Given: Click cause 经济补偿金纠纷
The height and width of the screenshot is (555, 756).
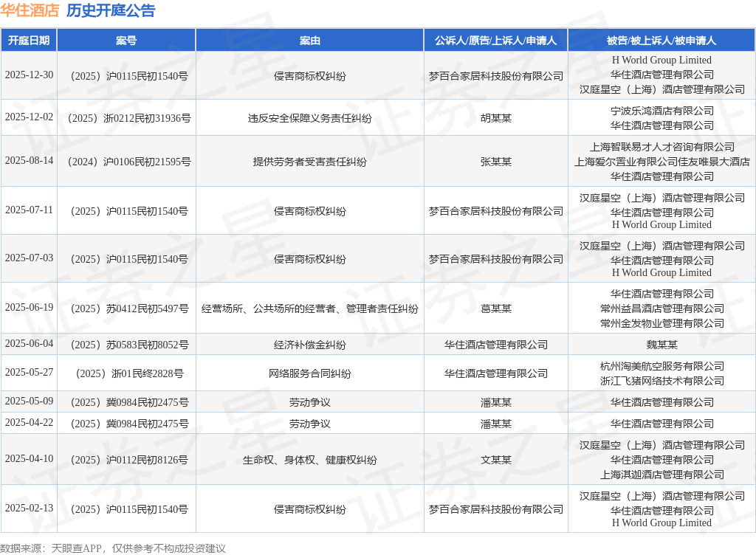Looking at the screenshot, I should tap(310, 345).
